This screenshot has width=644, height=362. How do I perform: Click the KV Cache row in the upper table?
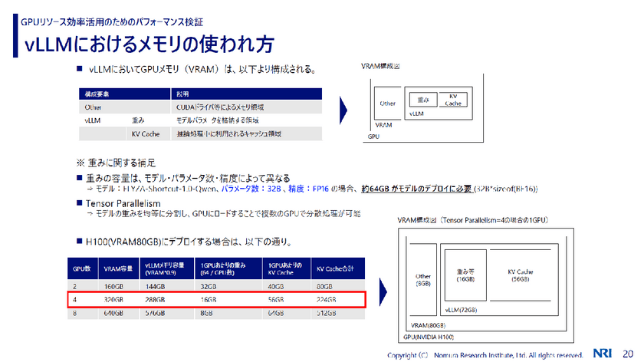146,133
